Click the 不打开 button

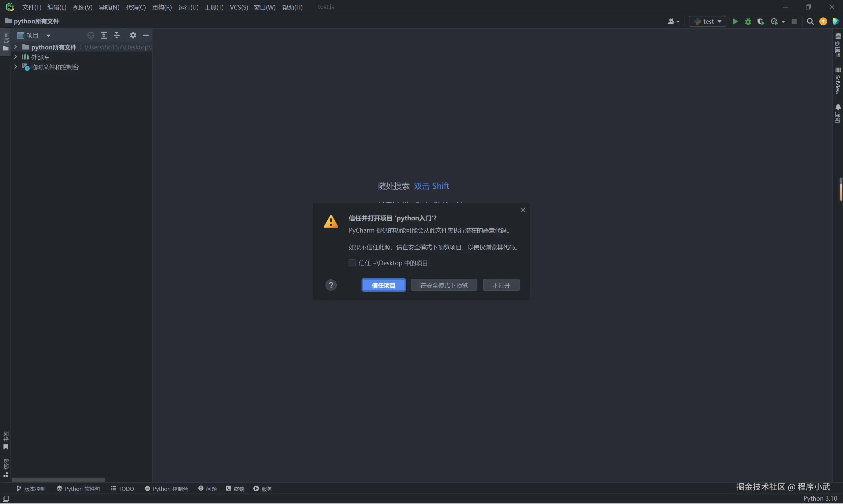pyautogui.click(x=501, y=285)
